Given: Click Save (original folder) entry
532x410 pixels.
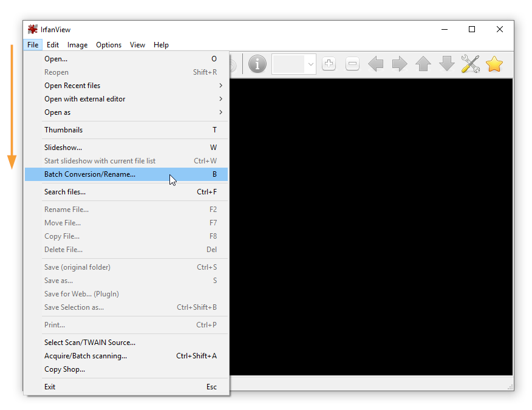Looking at the screenshot, I should pyautogui.click(x=126, y=267).
